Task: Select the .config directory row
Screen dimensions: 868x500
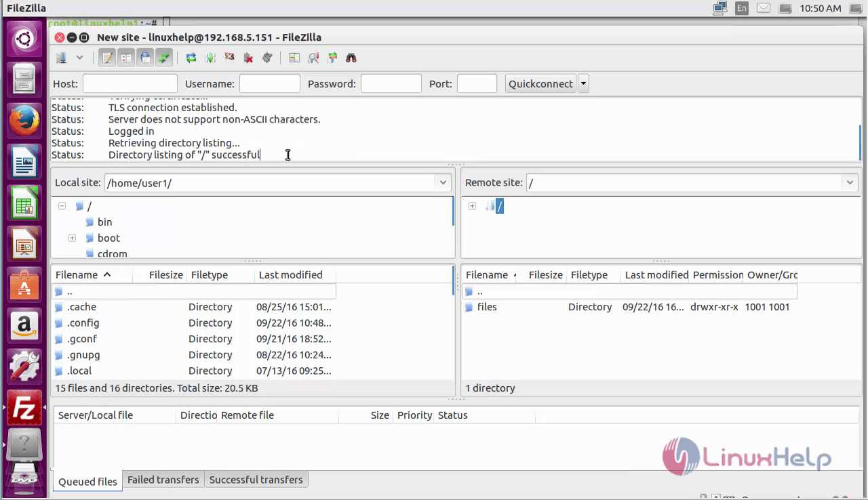Action: [x=195, y=323]
